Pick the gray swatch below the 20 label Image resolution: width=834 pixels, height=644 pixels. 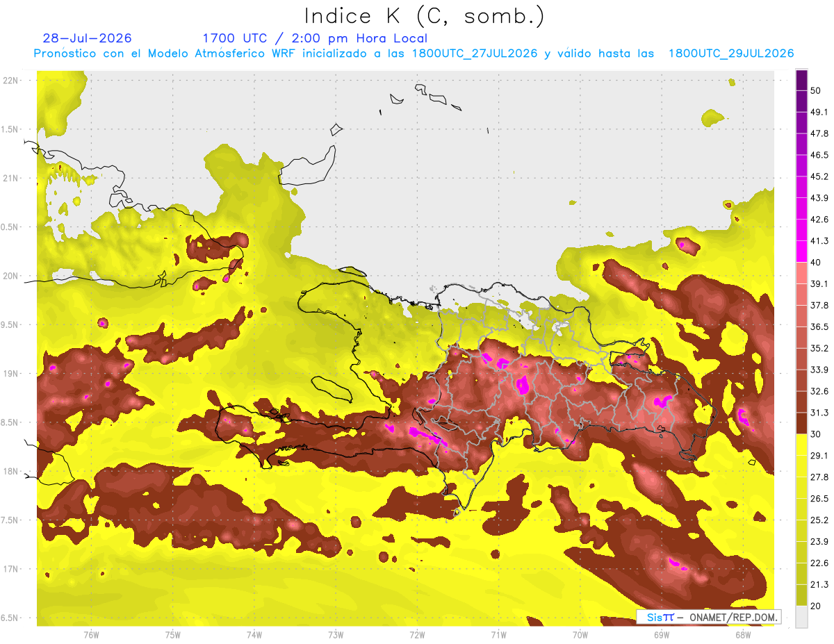(x=801, y=617)
